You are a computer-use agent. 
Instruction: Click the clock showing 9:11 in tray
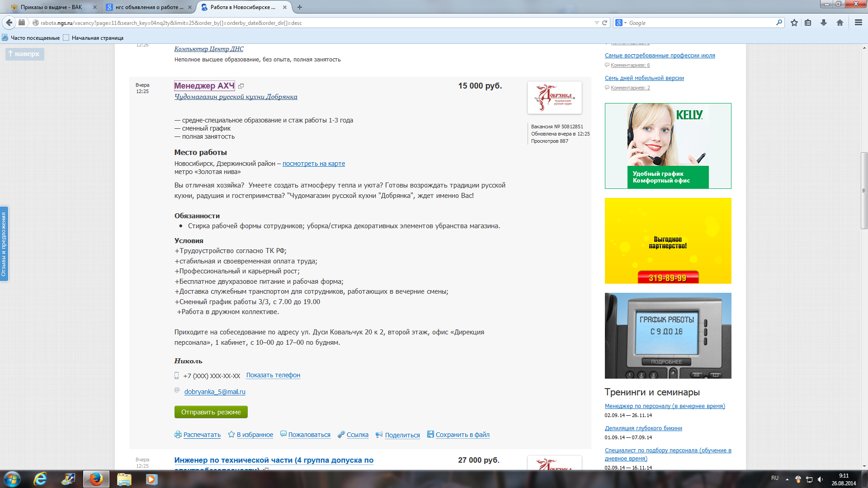click(844, 476)
